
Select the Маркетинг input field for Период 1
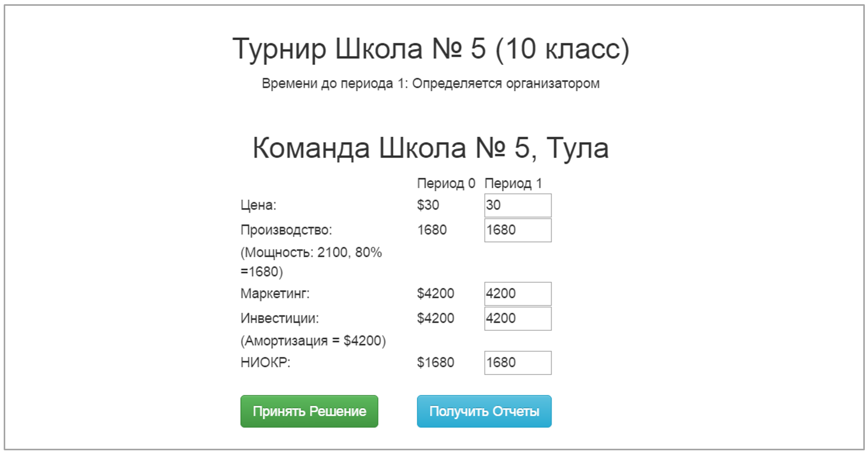pos(517,294)
